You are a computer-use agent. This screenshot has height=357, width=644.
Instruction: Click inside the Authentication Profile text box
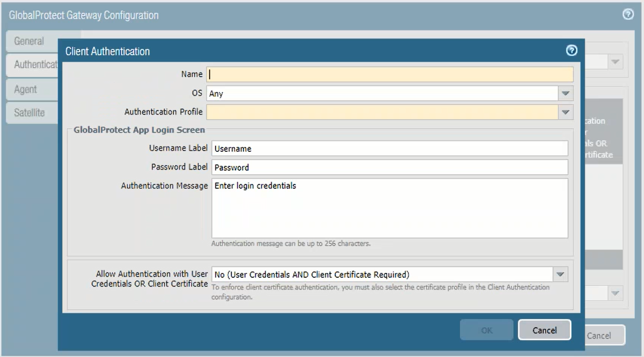[x=382, y=112]
